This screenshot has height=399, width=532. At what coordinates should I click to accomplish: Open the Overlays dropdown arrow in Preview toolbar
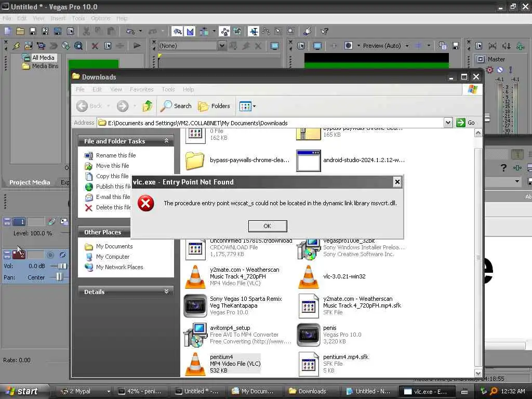(429, 46)
